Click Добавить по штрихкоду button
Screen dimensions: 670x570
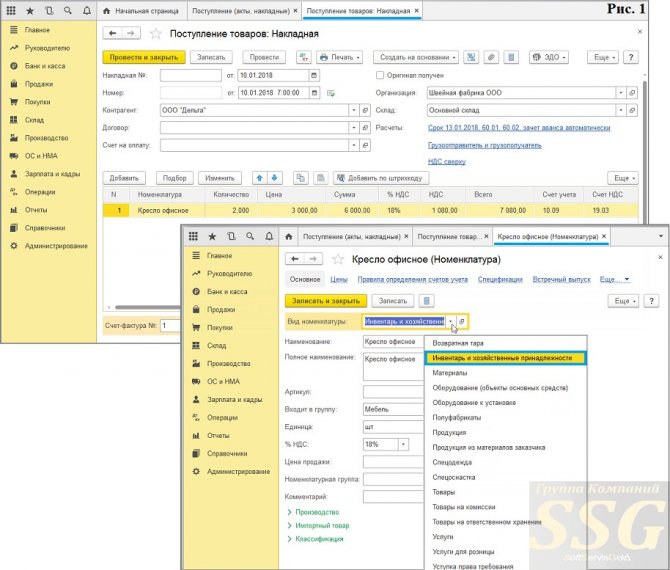(x=381, y=178)
